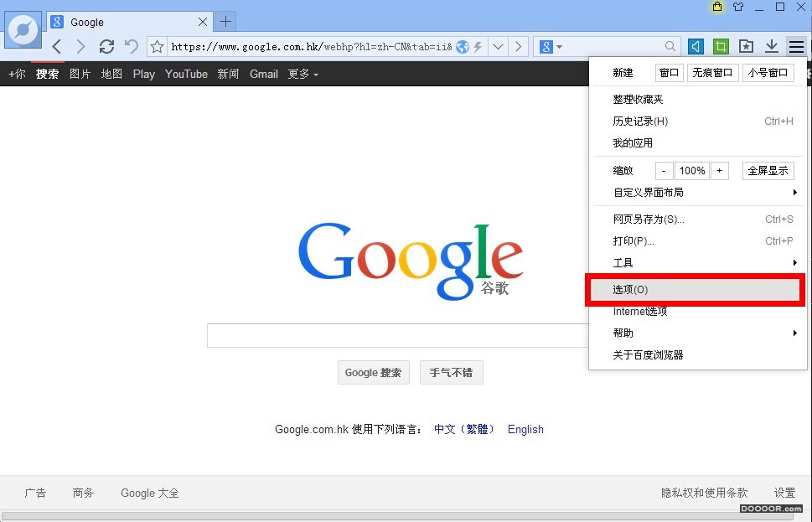Go forward with the forward arrow
Image resolution: width=812 pixels, height=522 pixels.
pos(80,47)
